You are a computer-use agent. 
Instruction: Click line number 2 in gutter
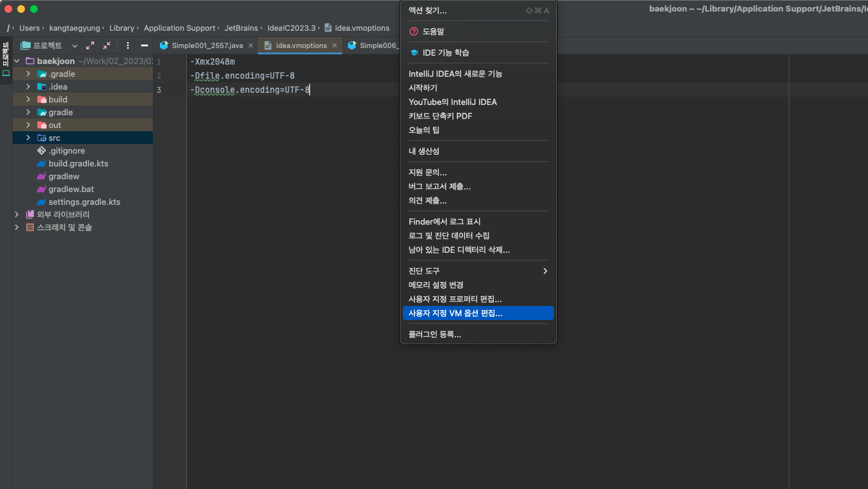pos(159,76)
